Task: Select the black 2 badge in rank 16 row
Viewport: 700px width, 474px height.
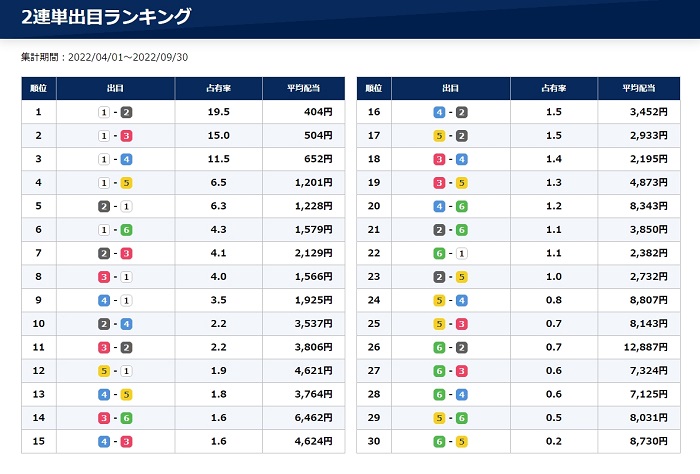Action: tap(461, 113)
